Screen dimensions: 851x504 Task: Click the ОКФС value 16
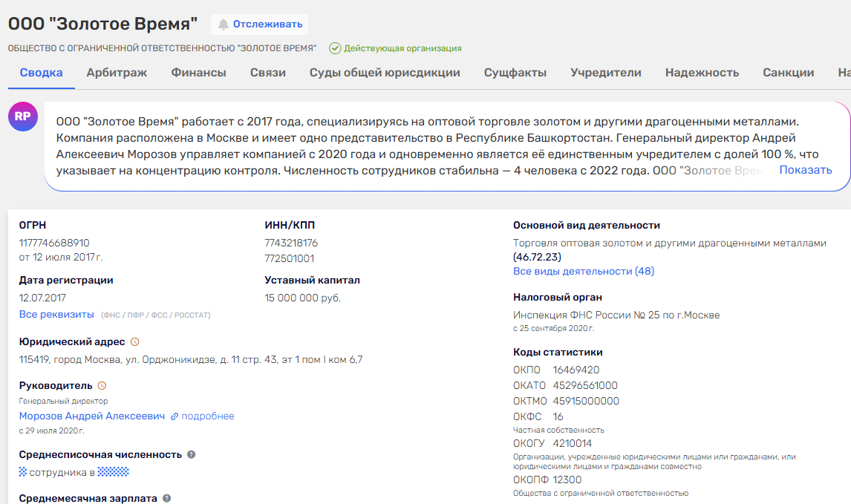click(558, 416)
